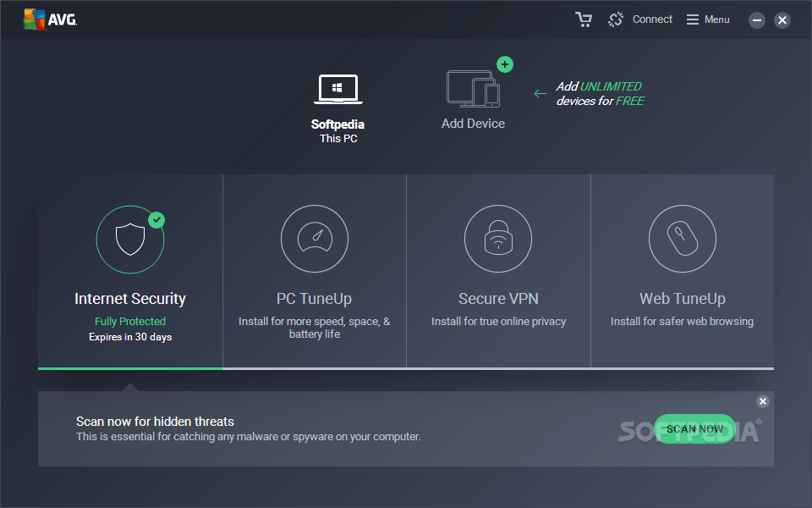Viewport: 812px width, 508px height.
Task: Click the PC TuneUp speedometer icon
Action: (x=314, y=240)
